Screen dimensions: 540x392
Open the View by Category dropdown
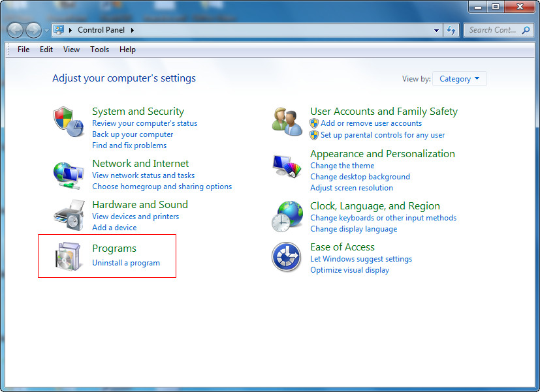[460, 79]
